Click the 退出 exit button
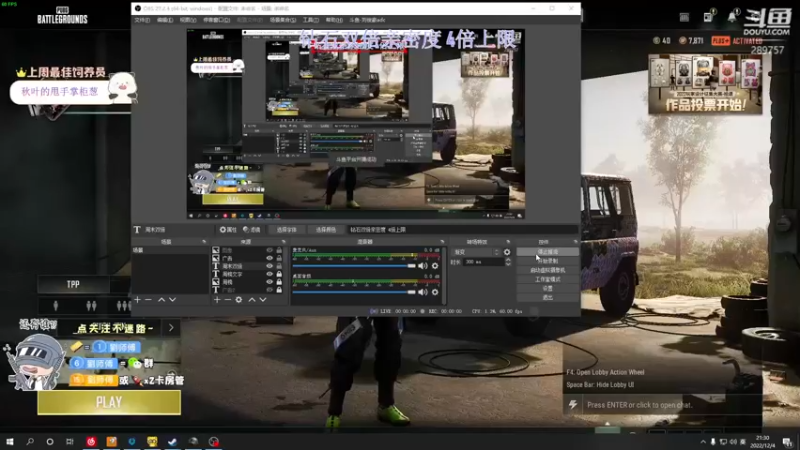800x450 pixels. click(x=547, y=297)
